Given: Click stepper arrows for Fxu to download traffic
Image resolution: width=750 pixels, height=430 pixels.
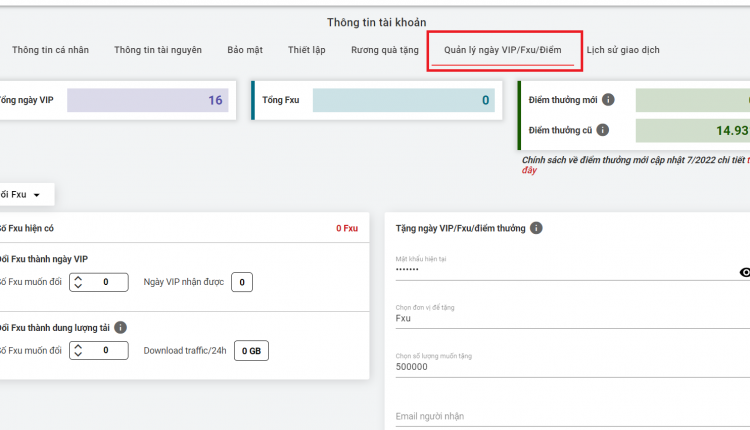Looking at the screenshot, I should (78, 350).
